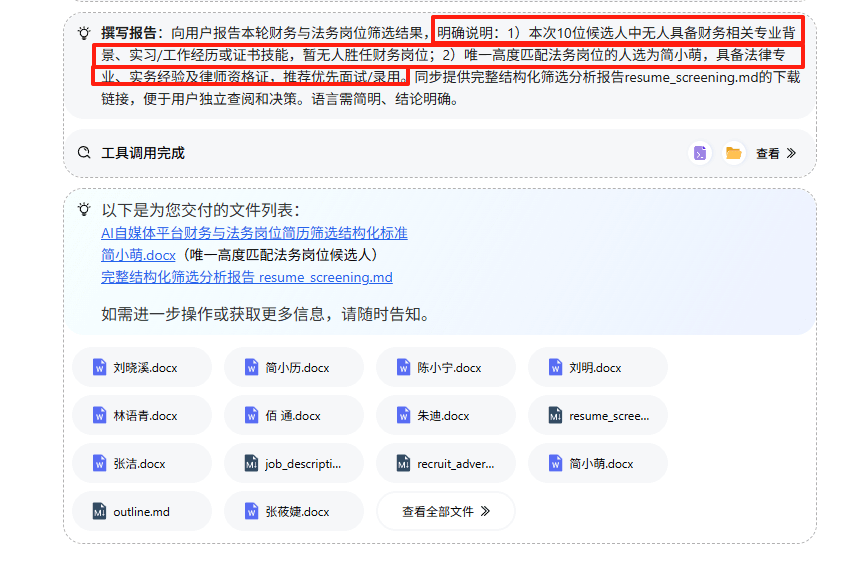The width and height of the screenshot is (856, 563).
Task: Open the 简小萌.docx hyperlink
Action: point(138,255)
